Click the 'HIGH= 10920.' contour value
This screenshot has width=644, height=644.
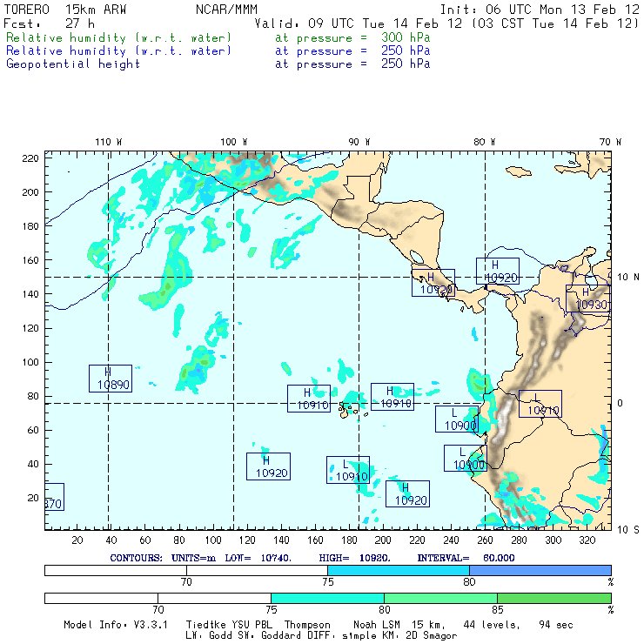pos(354,558)
